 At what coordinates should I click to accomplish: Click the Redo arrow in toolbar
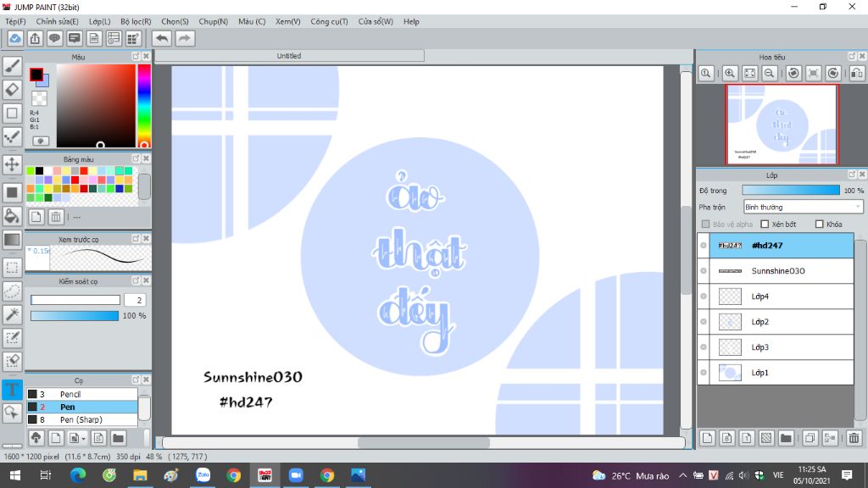point(185,38)
